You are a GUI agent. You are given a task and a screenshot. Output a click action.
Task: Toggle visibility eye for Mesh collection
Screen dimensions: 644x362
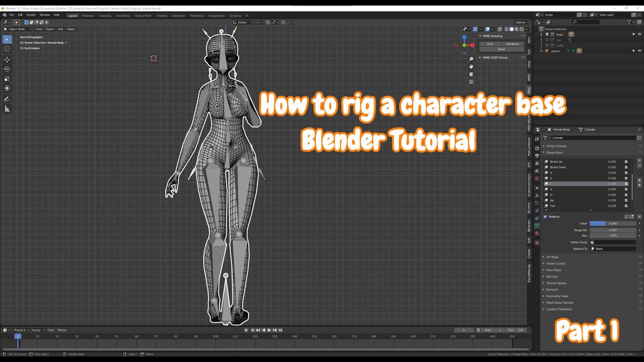639,34
